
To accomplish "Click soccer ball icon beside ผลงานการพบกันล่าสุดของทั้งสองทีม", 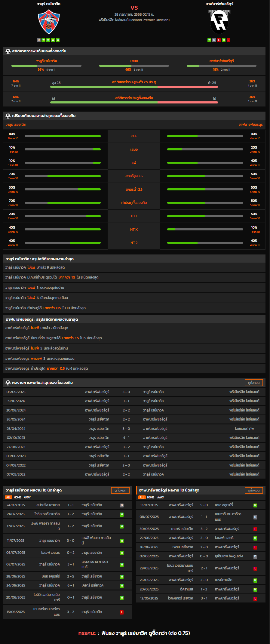I will point(8,383).
